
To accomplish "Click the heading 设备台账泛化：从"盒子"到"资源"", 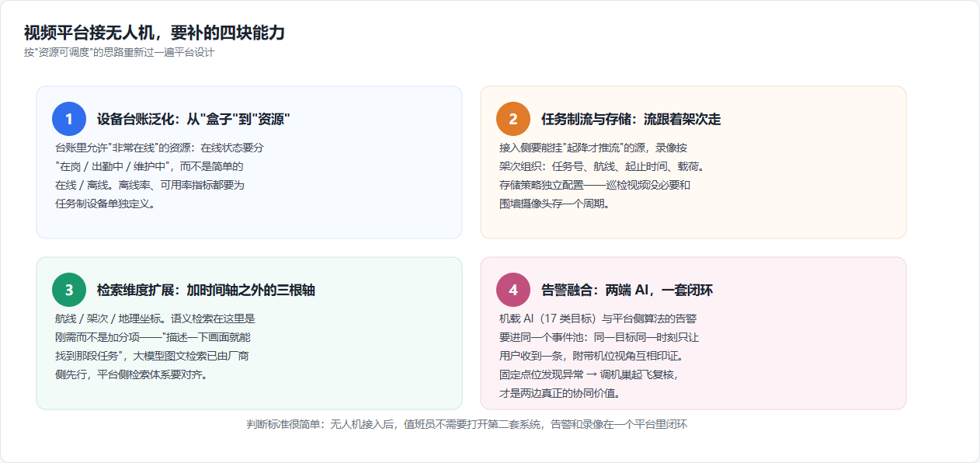I will coord(193,120).
